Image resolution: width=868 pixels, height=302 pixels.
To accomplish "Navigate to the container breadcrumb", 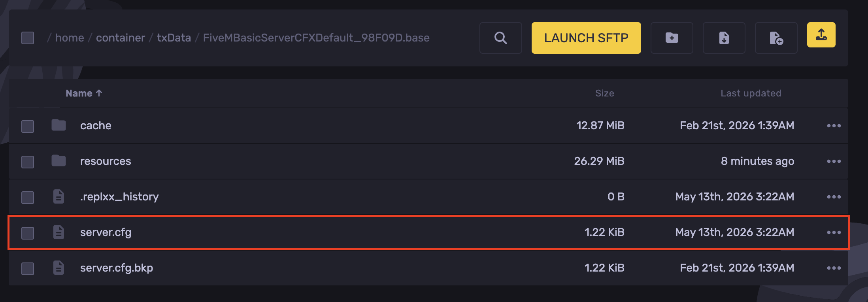I will (121, 38).
